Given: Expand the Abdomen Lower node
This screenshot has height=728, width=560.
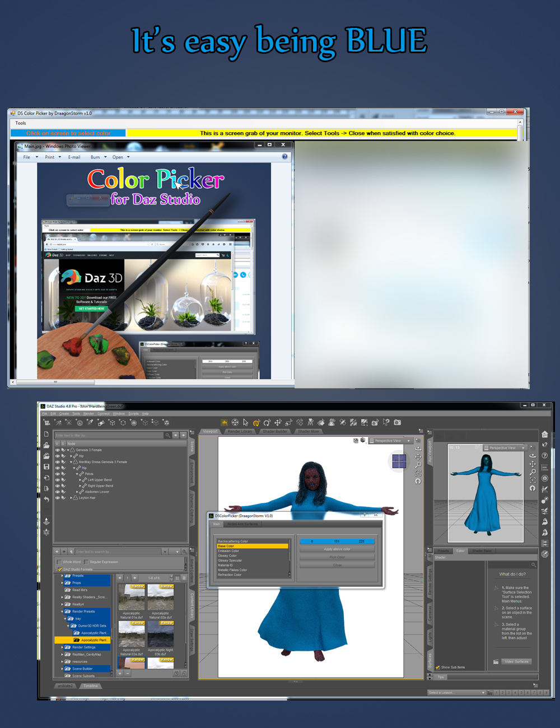Looking at the screenshot, I should click(78, 492).
